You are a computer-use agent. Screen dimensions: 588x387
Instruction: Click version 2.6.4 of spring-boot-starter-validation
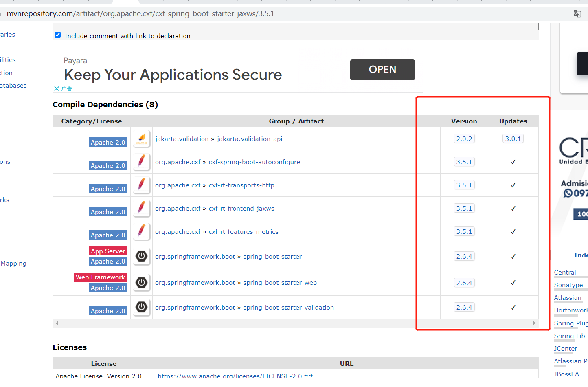coord(464,307)
